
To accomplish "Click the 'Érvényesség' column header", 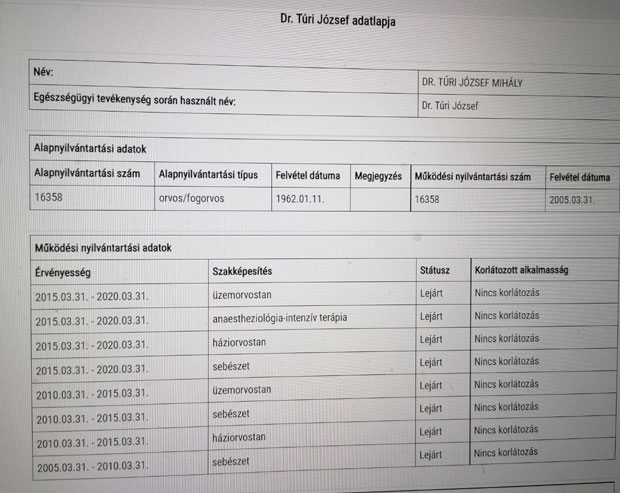I will pos(63,272).
